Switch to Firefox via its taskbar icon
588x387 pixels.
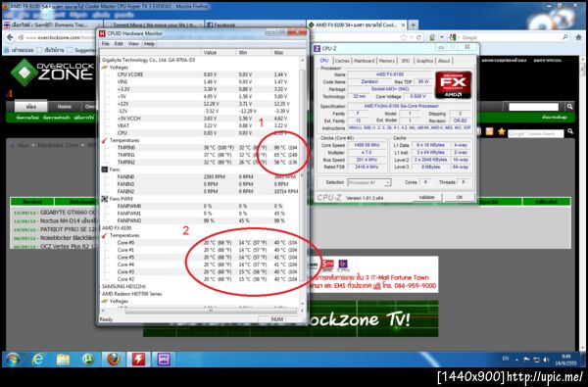[x=114, y=360]
